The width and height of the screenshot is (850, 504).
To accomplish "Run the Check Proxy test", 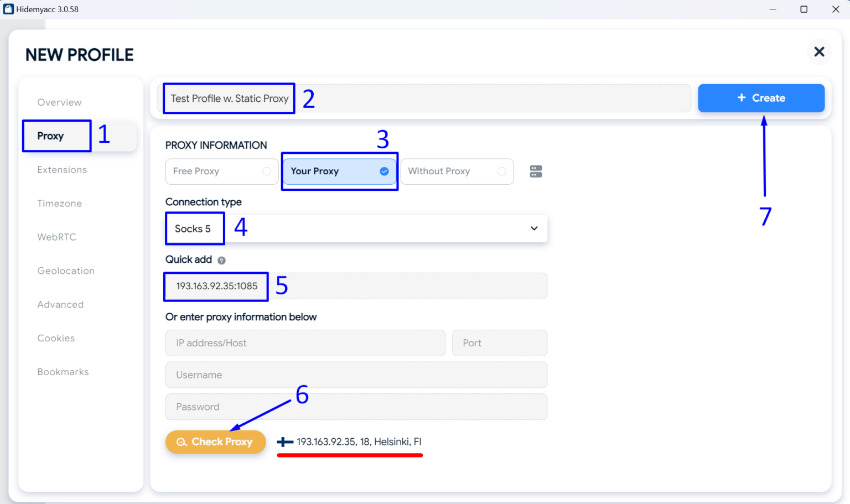I will click(216, 442).
